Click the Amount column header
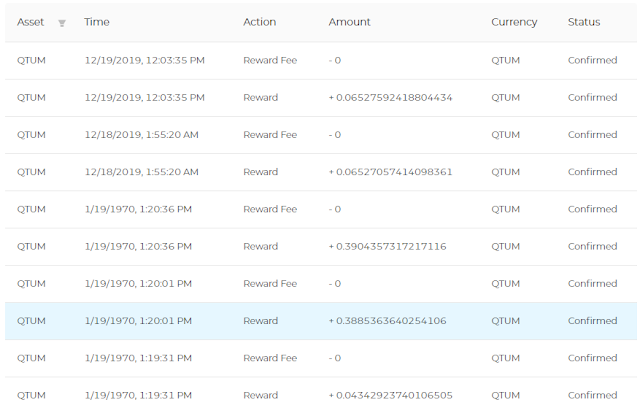 349,22
